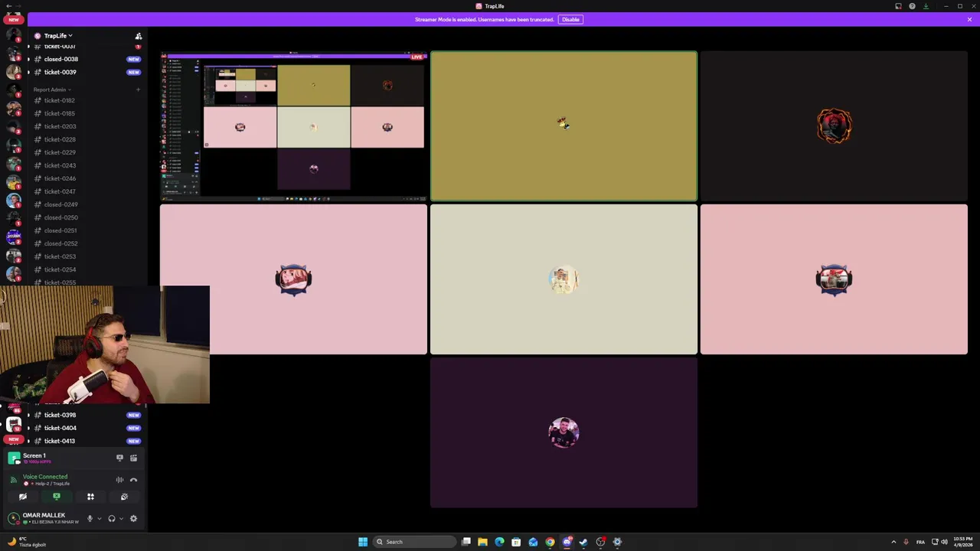Open Windows Start menu

click(x=363, y=542)
